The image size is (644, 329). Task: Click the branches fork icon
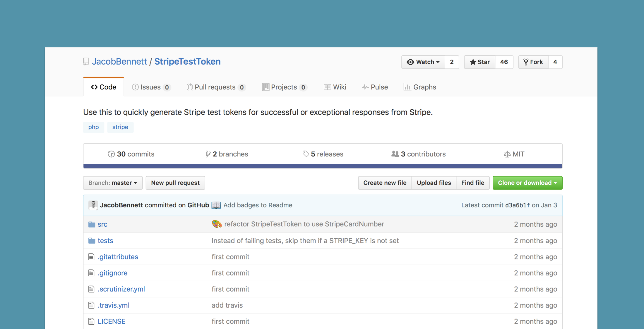[x=208, y=154]
